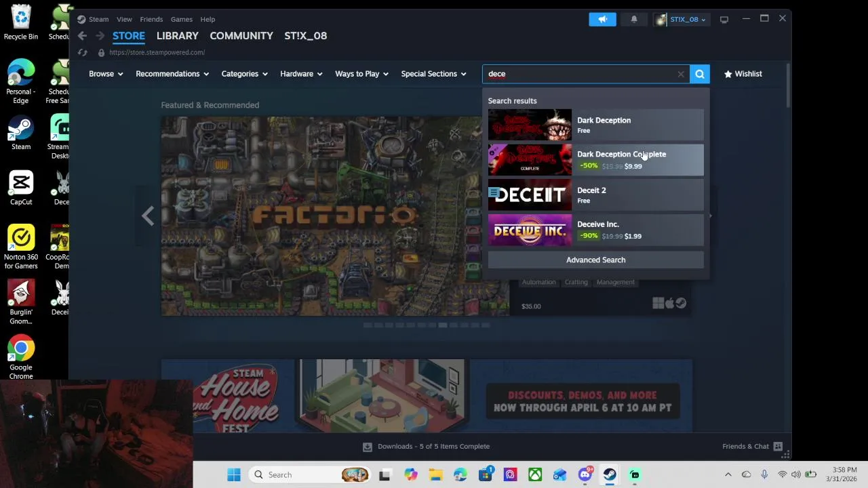
Task: Open the View menu
Action: (124, 19)
